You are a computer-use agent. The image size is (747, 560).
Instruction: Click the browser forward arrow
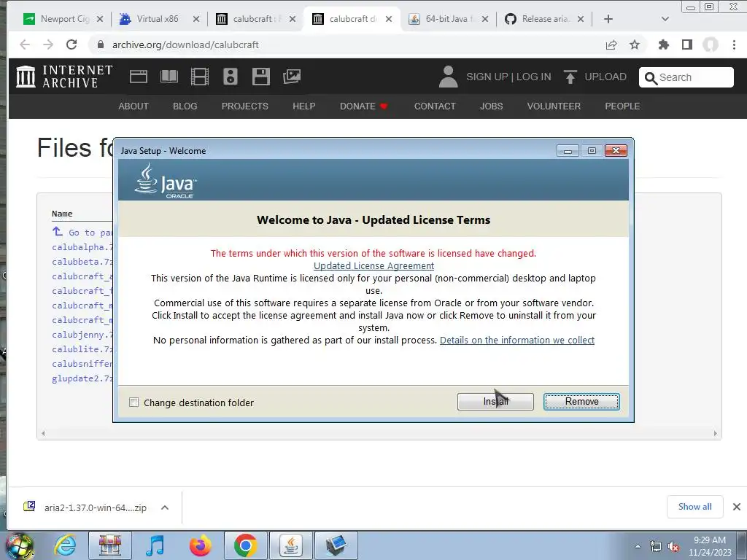[x=48, y=44]
